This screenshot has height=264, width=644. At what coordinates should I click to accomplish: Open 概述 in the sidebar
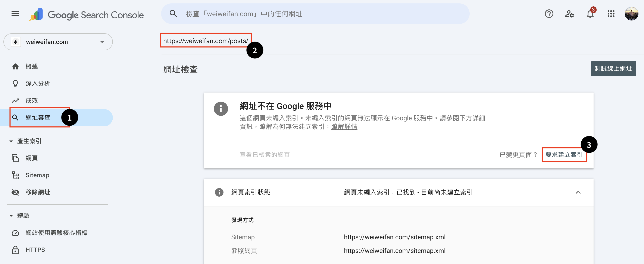click(31, 66)
